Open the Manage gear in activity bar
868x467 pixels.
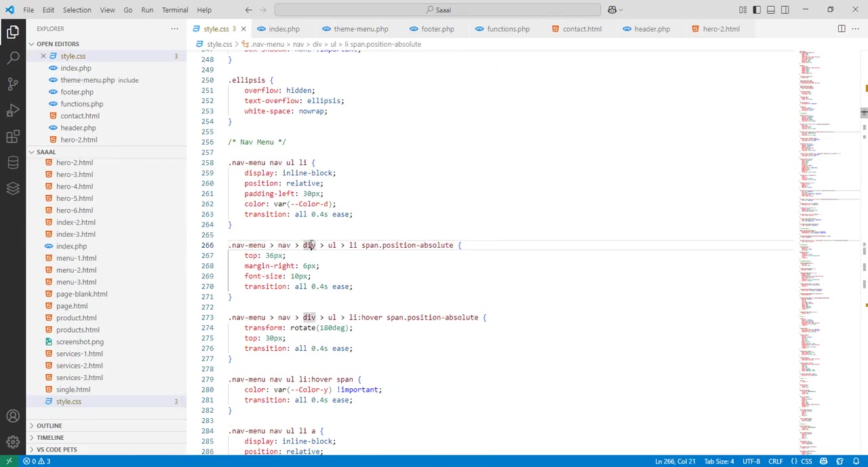pos(13,441)
